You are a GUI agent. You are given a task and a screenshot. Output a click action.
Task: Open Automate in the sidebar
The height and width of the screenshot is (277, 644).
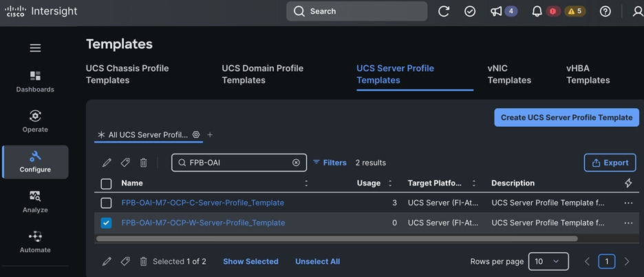pyautogui.click(x=35, y=243)
